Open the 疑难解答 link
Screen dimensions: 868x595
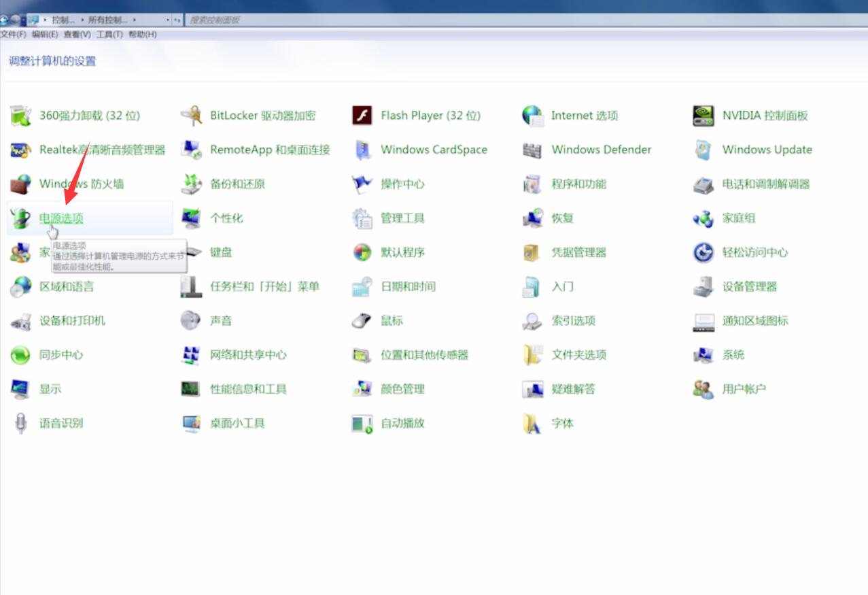pos(573,389)
